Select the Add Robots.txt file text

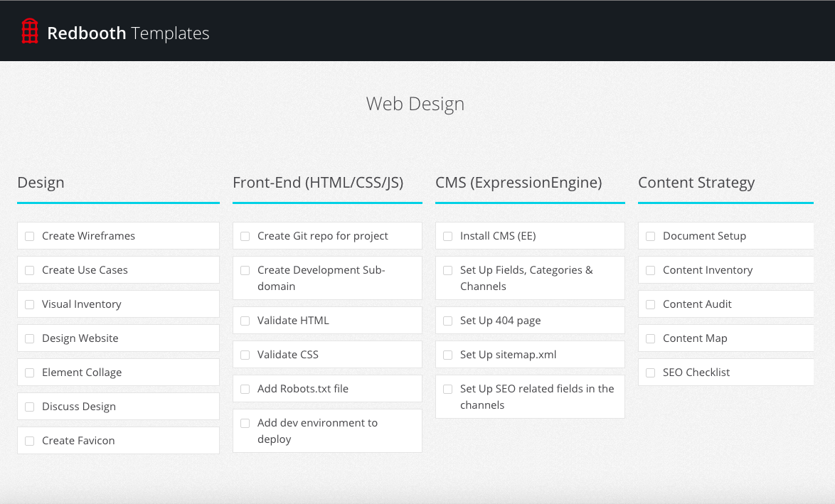tap(302, 389)
